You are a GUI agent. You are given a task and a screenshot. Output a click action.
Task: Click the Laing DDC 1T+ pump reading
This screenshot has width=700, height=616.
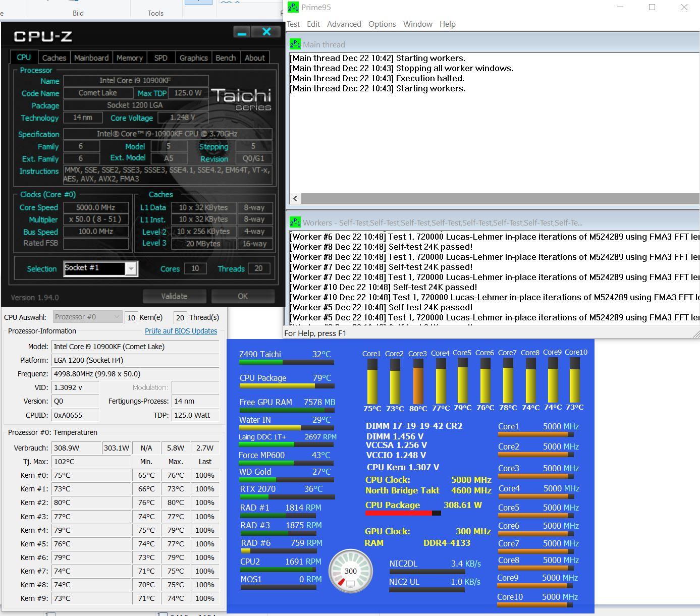287,437
